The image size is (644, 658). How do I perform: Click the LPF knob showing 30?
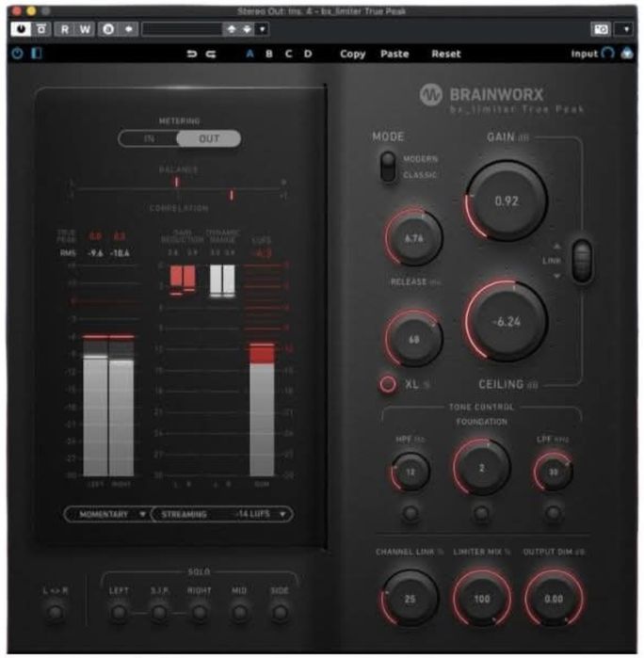pyautogui.click(x=553, y=472)
